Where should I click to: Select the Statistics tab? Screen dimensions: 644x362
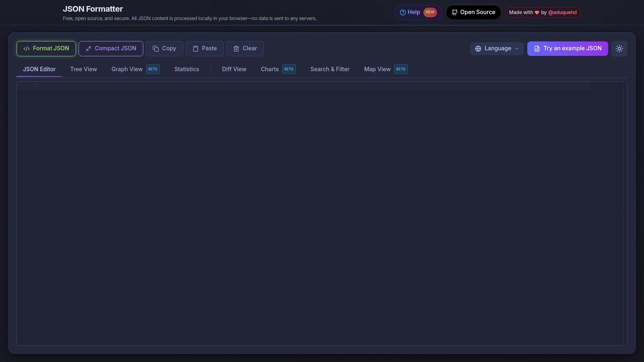pyautogui.click(x=186, y=69)
